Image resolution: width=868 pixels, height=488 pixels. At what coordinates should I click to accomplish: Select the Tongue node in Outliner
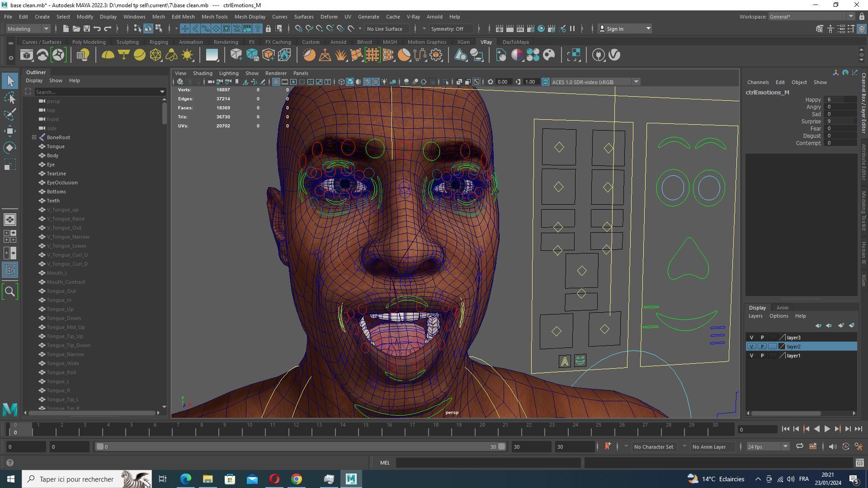(x=56, y=146)
